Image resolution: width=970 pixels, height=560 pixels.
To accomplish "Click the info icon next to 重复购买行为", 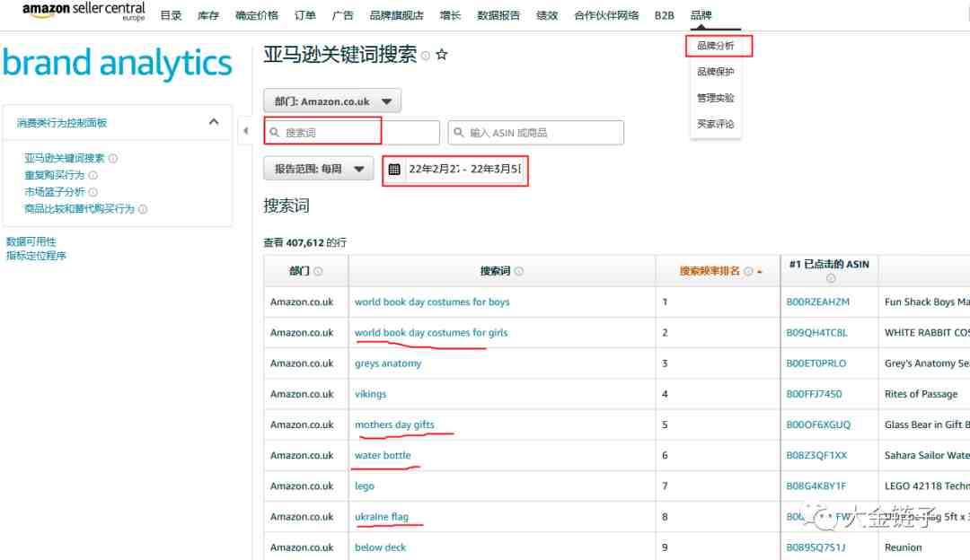I will tap(93, 176).
